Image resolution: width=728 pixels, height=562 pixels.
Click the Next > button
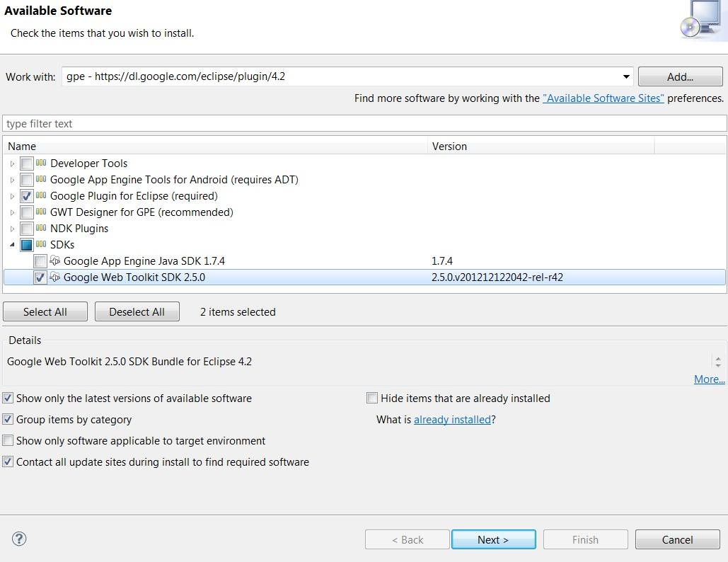click(x=494, y=540)
